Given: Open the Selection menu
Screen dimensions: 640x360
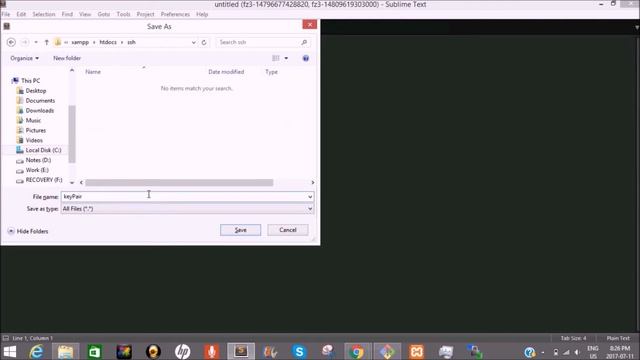Looking at the screenshot, I should click(44, 14).
